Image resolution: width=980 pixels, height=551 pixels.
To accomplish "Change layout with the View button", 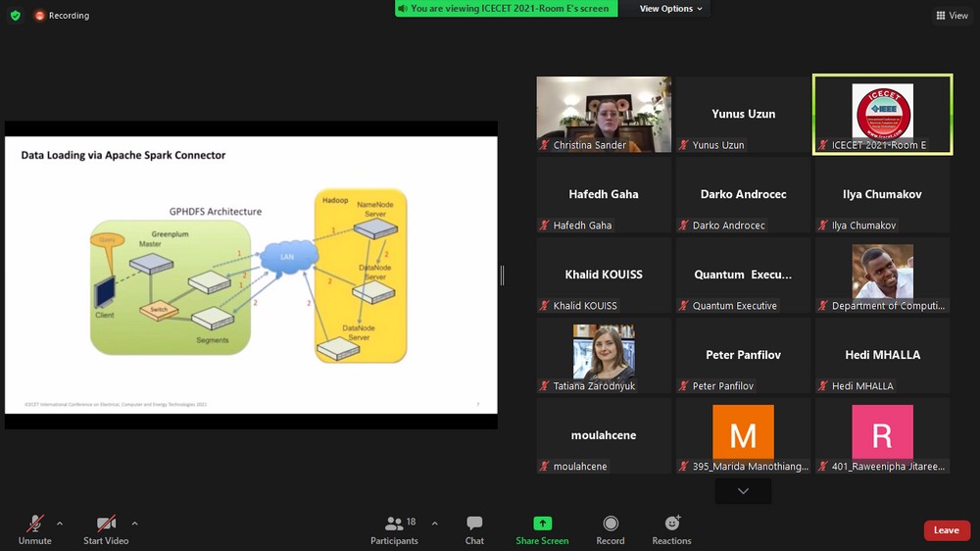I will (x=952, y=16).
